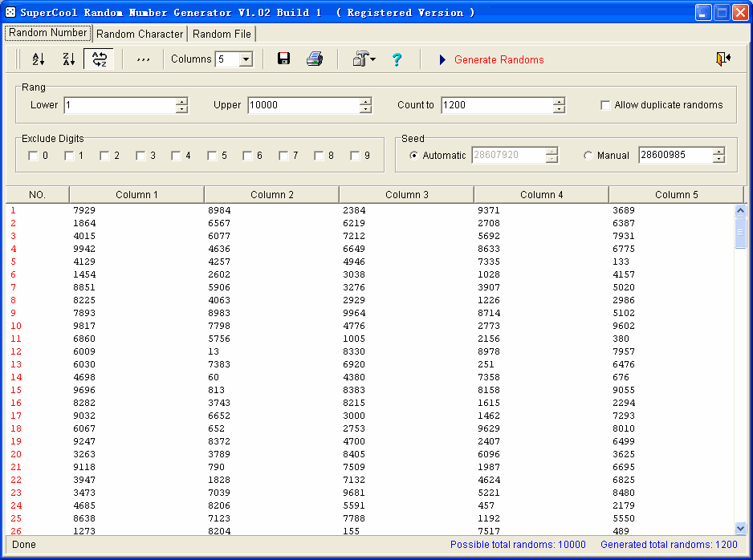Adjust the Count to spinner
This screenshot has height=560, width=753.
pos(559,105)
